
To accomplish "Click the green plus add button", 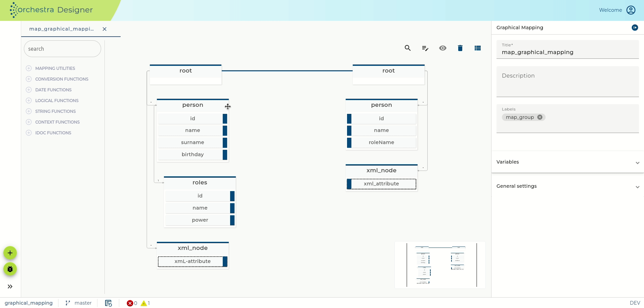I will point(10,253).
